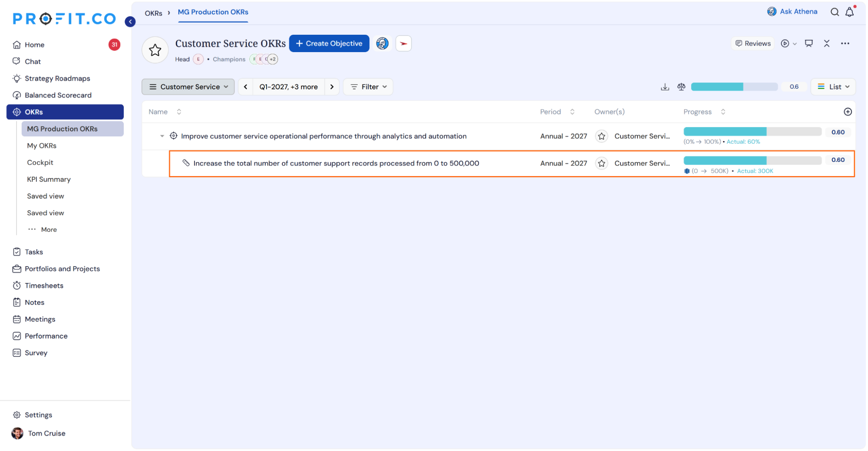Favorite the Customer Service OKRs page star
The image size is (868, 451).
pyautogui.click(x=155, y=50)
